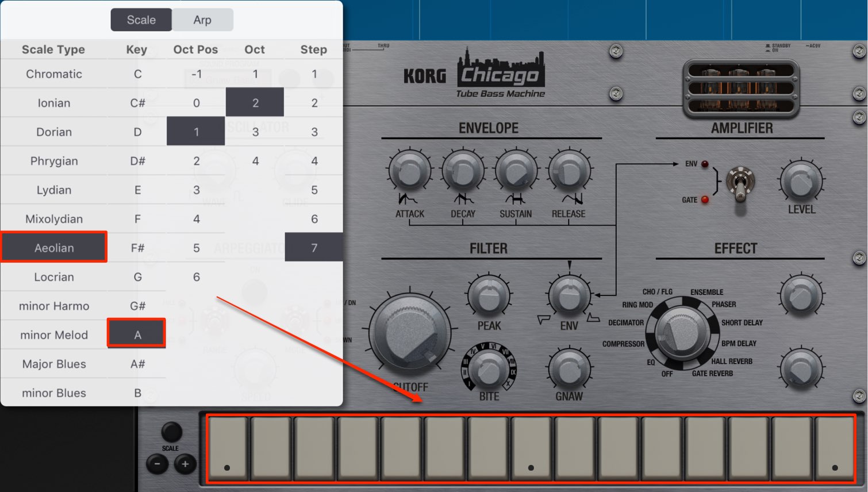Set key to G
868x492 pixels.
[137, 277]
